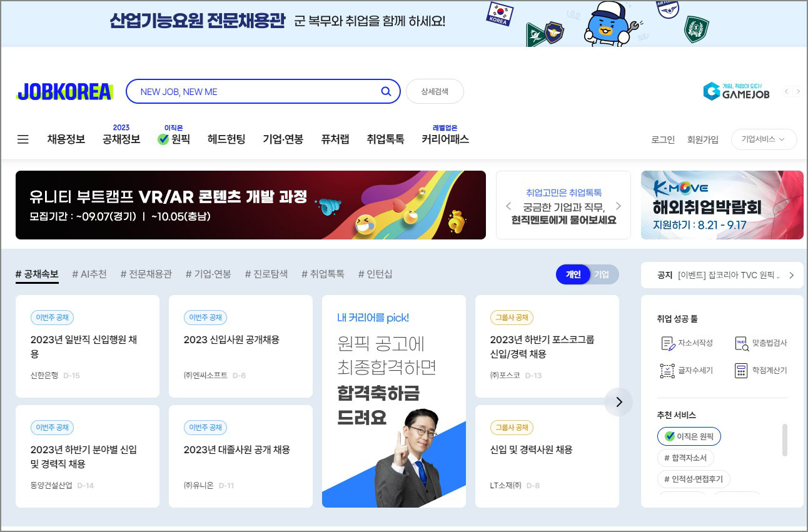
Task: Click previous arrow next to GAMEJOB
Action: click(787, 91)
